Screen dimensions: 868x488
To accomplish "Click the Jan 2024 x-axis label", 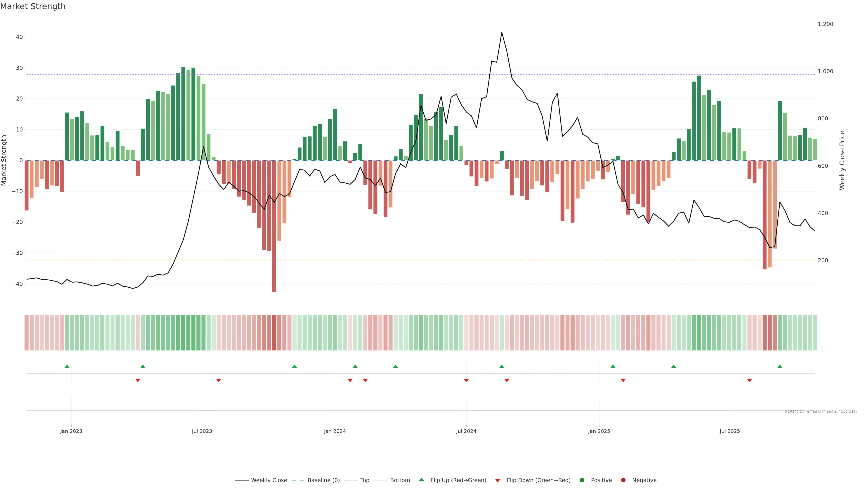I will [x=335, y=431].
